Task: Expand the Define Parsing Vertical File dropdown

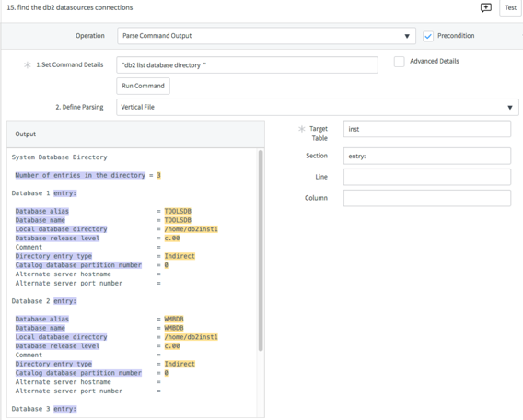Action: point(317,107)
